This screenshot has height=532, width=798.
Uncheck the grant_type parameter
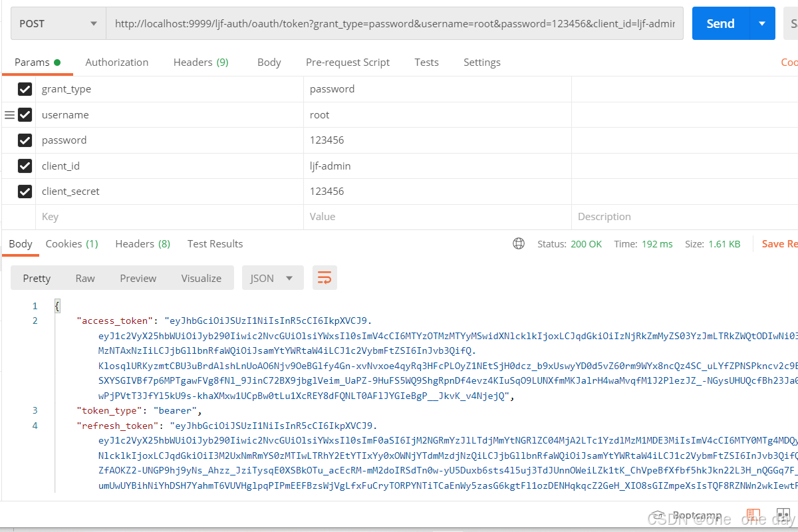[x=25, y=89]
